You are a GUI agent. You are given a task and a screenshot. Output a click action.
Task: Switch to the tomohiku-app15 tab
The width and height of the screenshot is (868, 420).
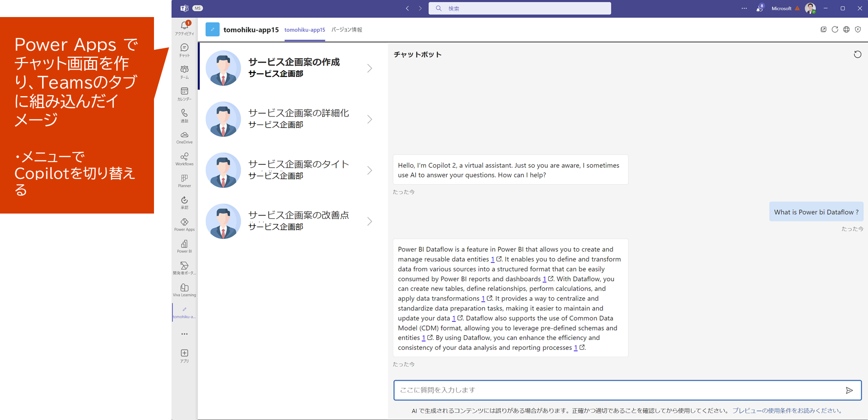pos(305,30)
